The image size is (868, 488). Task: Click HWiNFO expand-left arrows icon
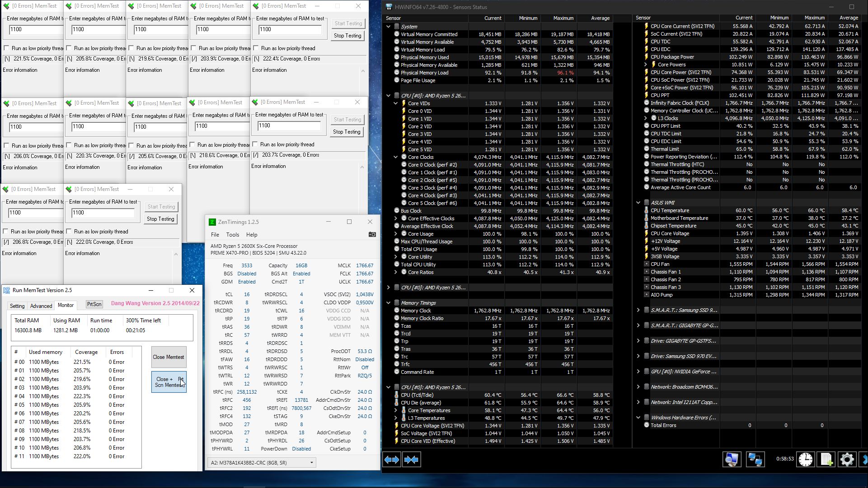pyautogui.click(x=392, y=460)
